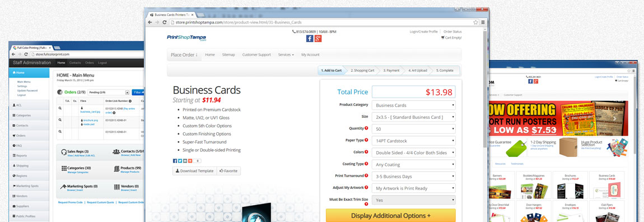The image size is (644, 222).
Task: Select the 5. Complete step
Action: (x=445, y=70)
